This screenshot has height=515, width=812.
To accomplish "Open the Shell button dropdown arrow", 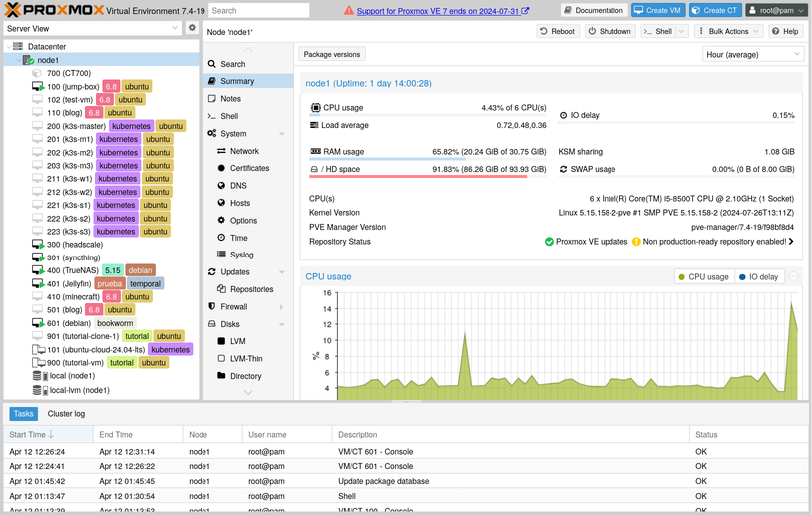I will (682, 31).
